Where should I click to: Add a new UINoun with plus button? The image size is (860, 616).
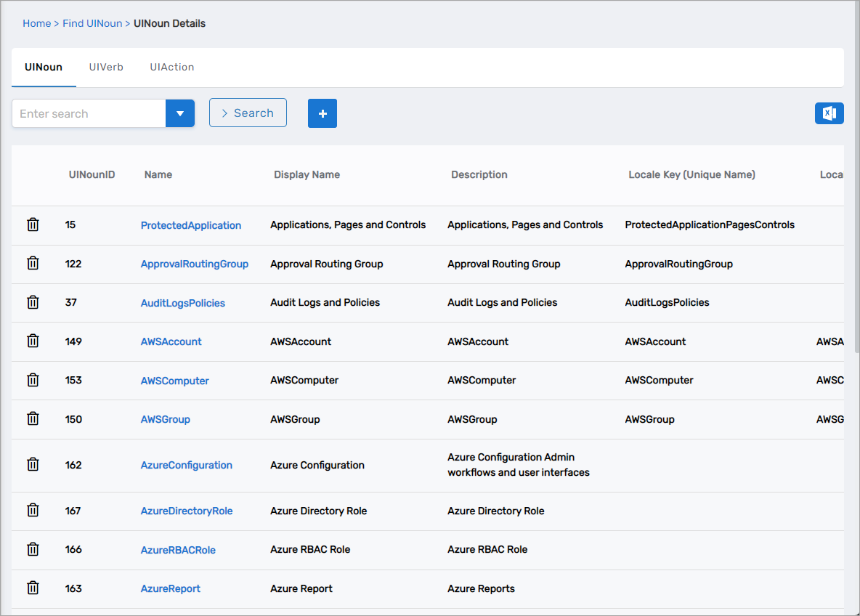coord(322,113)
